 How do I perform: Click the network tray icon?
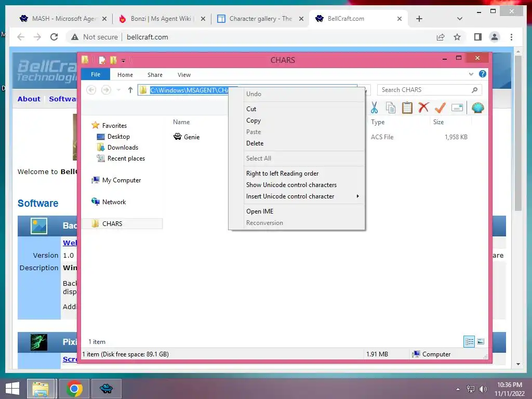[470, 389]
